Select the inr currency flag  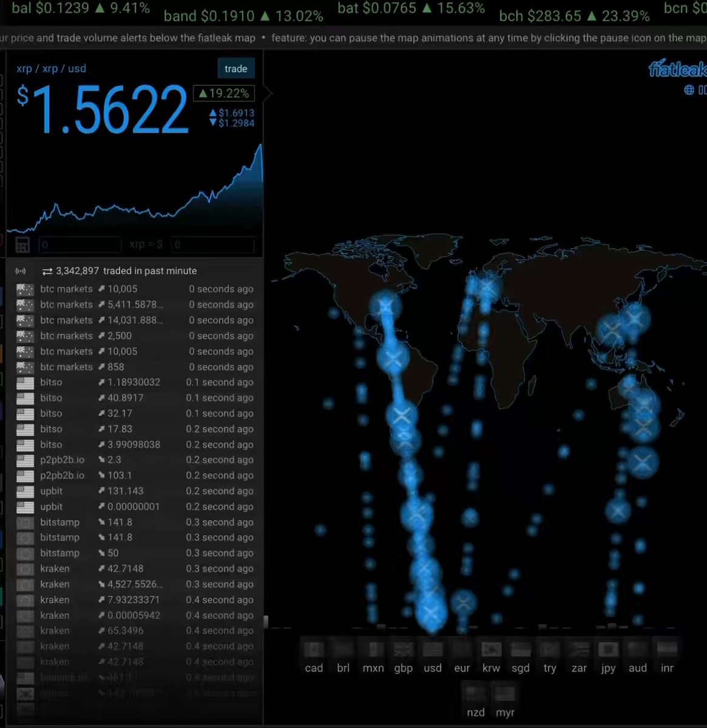[x=667, y=650]
